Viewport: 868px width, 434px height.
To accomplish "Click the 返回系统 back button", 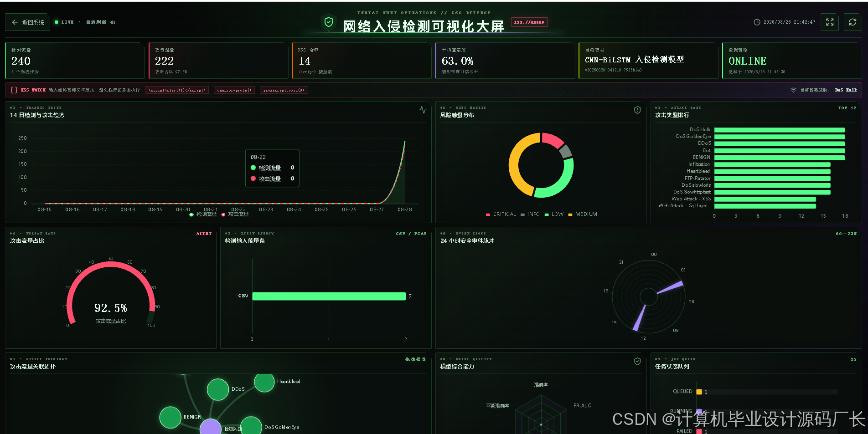I will [28, 22].
